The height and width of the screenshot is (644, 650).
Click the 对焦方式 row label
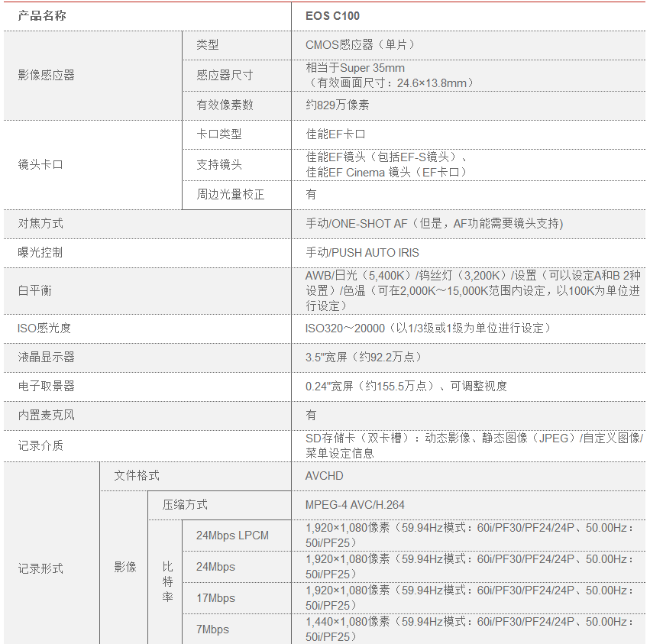tap(40, 224)
